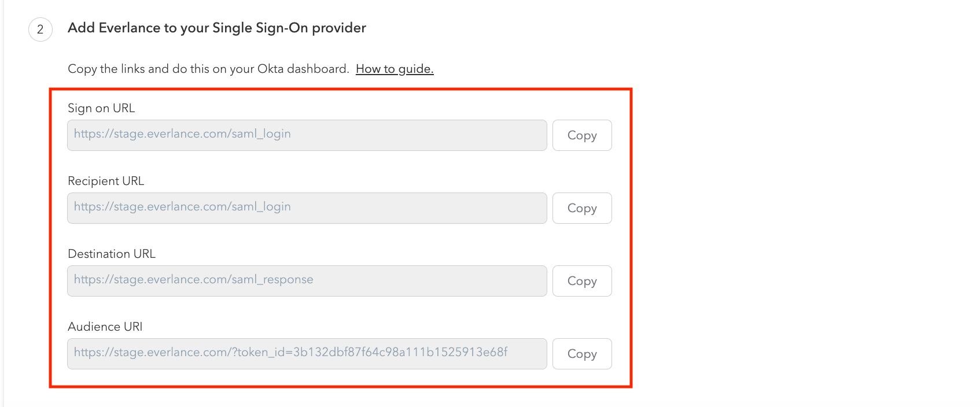This screenshot has height=407, width=980.
Task: Click the Copy the links instruction text
Action: pos(208,69)
